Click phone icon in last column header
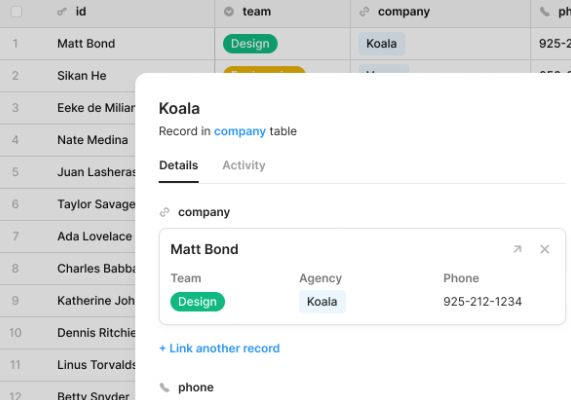Screen dimensions: 571x400 click(x=544, y=12)
